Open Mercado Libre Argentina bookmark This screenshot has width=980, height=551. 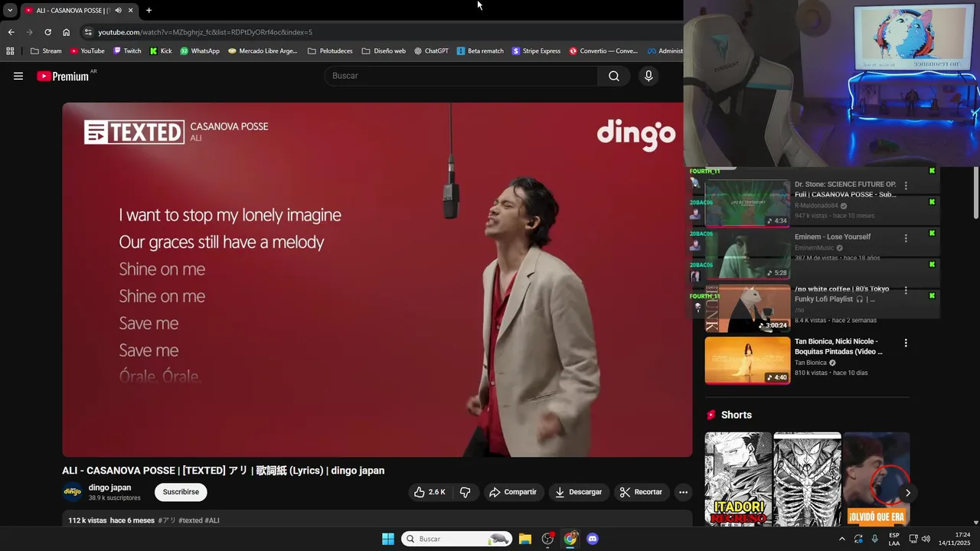pos(263,51)
